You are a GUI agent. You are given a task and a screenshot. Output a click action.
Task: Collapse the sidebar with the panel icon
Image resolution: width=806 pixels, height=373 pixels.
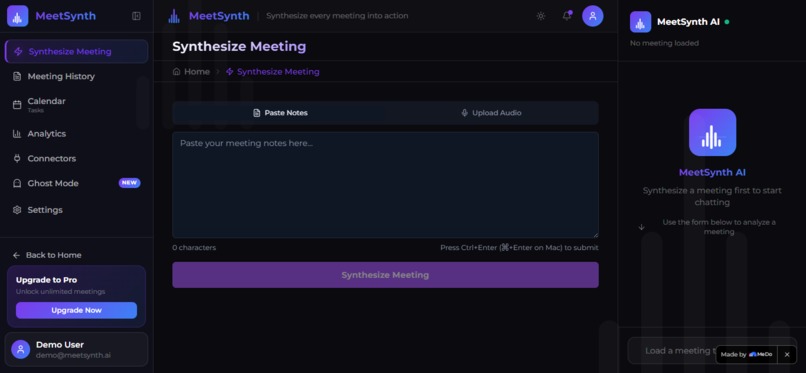(x=136, y=16)
